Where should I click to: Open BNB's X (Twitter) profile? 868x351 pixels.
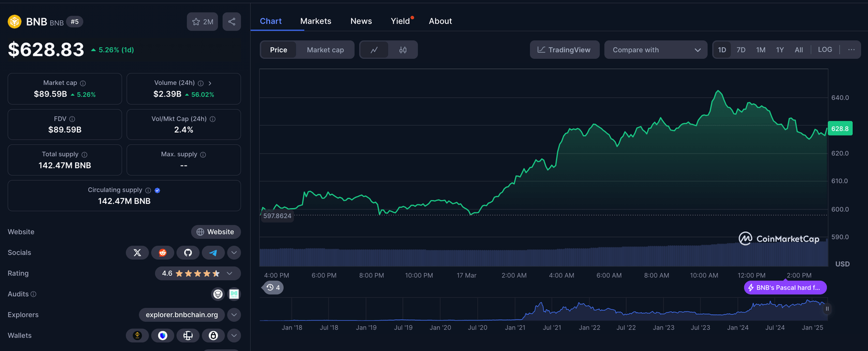(x=137, y=252)
